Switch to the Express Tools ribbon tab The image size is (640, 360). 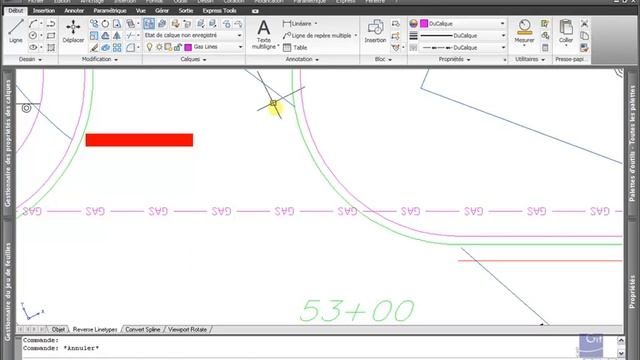tap(220, 11)
